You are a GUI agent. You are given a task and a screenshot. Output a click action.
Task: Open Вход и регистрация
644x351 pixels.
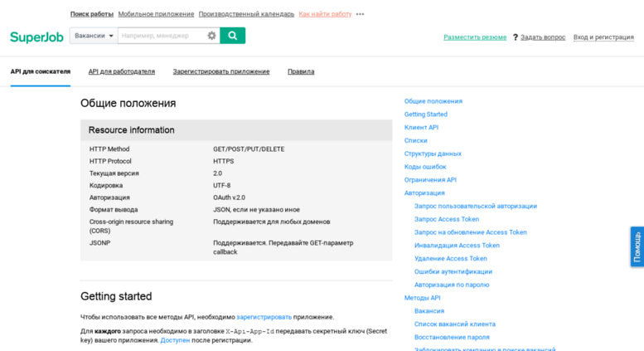[603, 37]
